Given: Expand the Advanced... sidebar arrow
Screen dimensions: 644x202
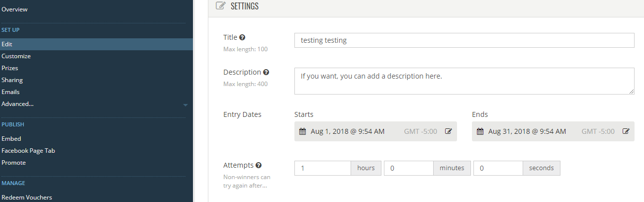Looking at the screenshot, I should coord(185,105).
